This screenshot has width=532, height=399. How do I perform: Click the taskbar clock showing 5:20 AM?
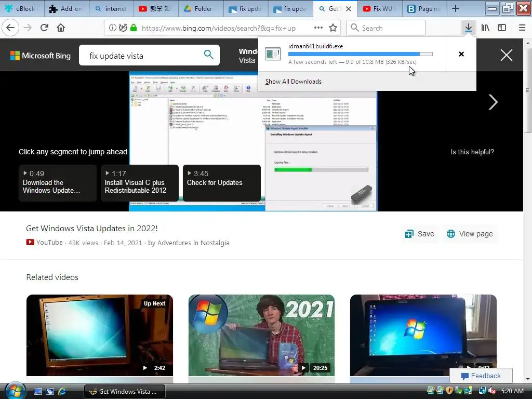(512, 391)
